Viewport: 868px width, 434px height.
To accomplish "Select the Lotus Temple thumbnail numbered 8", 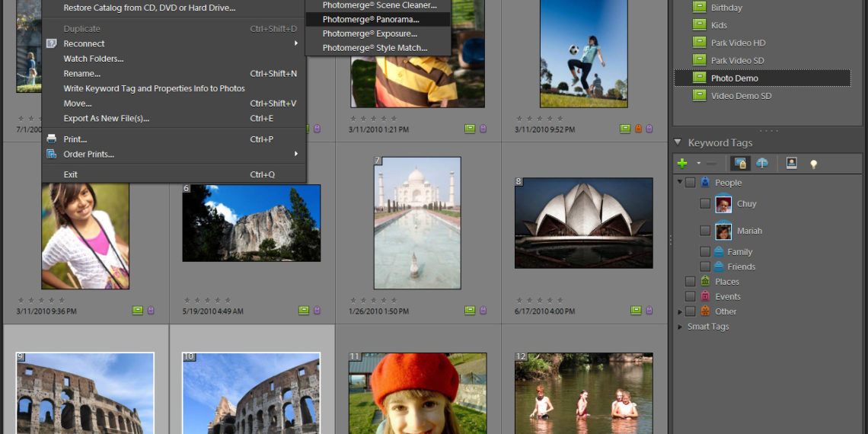I will 583,223.
